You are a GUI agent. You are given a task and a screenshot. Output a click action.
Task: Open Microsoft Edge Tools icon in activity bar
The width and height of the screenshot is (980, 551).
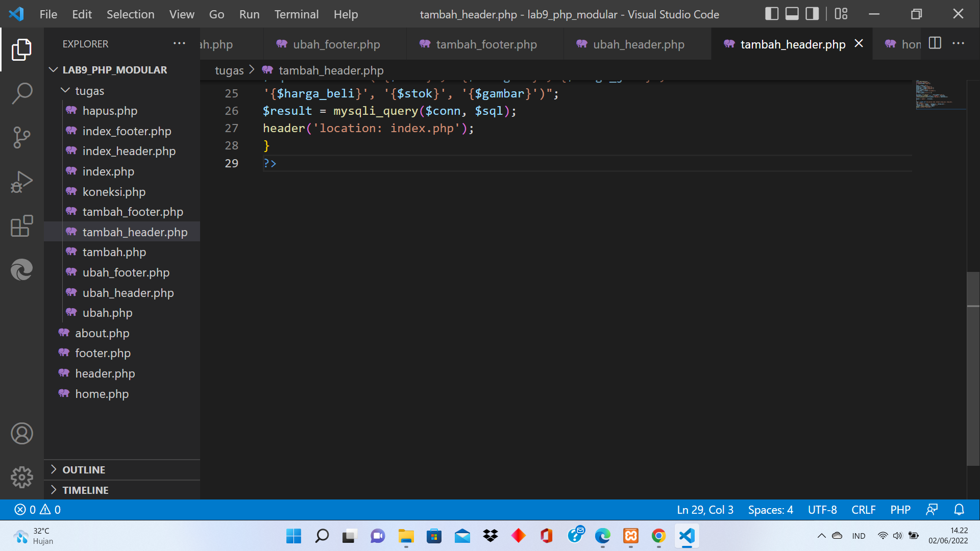[21, 269]
